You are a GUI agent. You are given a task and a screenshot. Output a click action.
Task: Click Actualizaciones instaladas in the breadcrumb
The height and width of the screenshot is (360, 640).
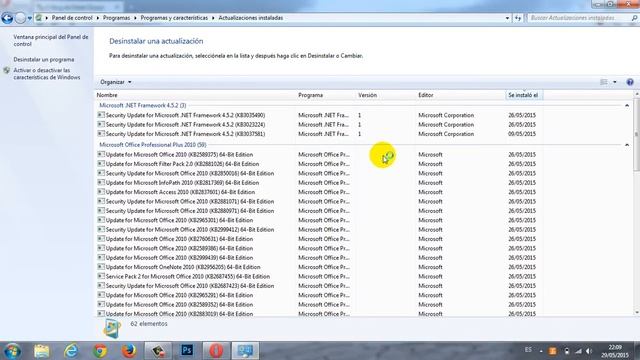[251, 18]
